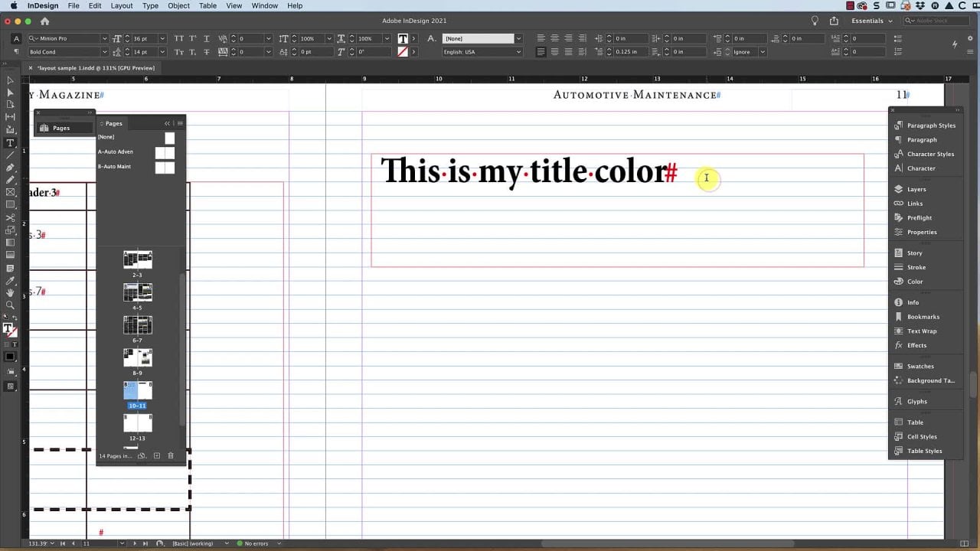Choose the Line tool
This screenshot has width=980, height=551.
point(10,155)
